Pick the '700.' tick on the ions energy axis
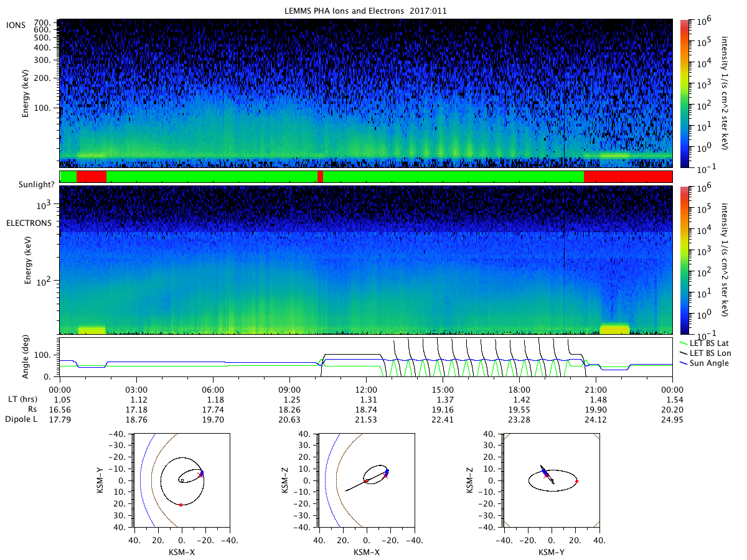747x560 pixels. pos(44,22)
